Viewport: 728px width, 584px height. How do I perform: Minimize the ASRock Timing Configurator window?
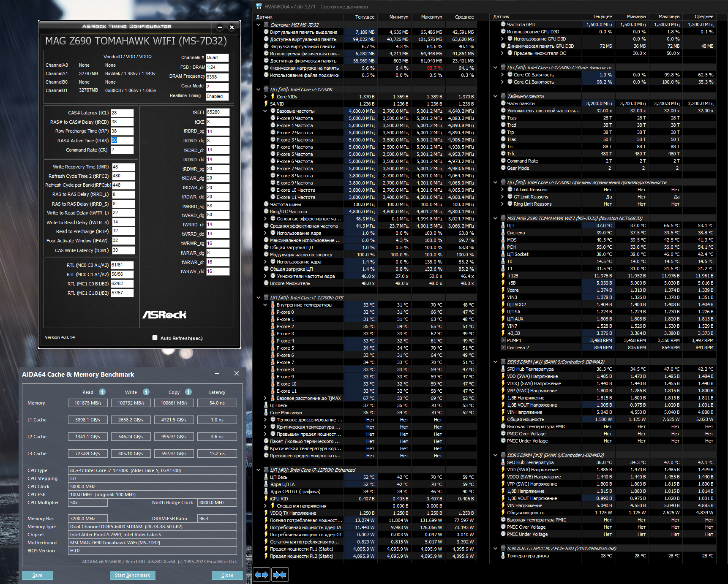(x=220, y=27)
